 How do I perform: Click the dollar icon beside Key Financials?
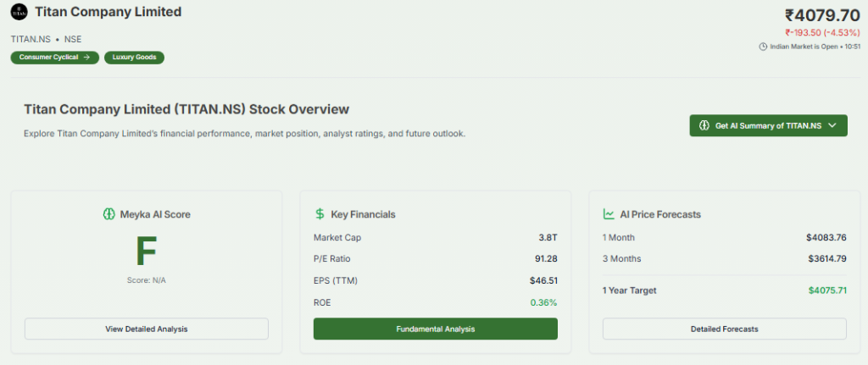320,214
